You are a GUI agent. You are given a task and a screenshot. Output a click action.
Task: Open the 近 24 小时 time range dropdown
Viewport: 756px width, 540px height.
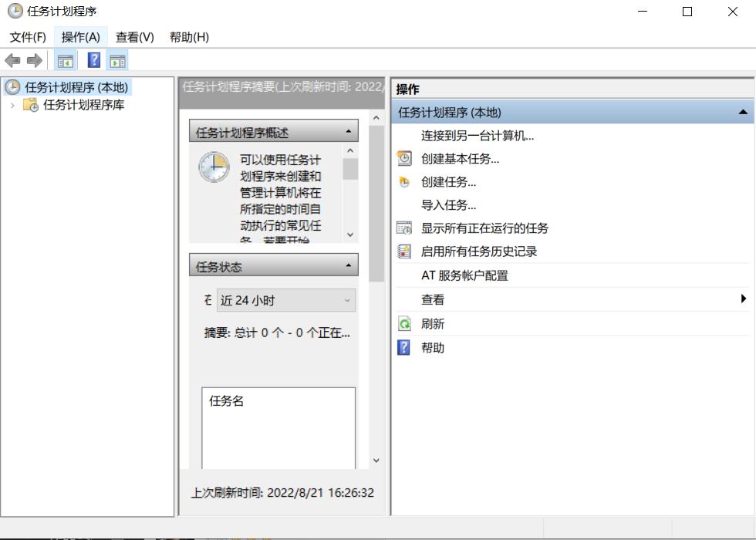tap(286, 300)
